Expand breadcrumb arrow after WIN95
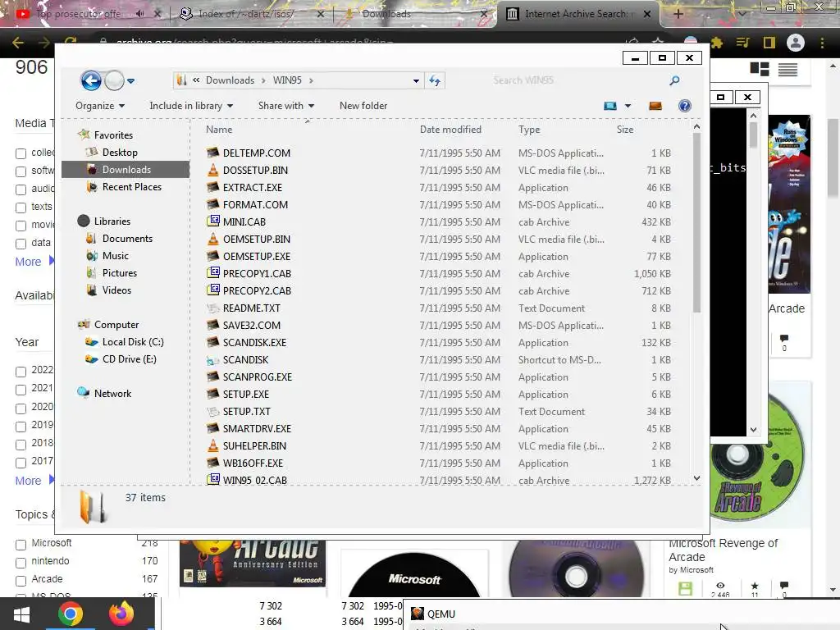Image resolution: width=840 pixels, height=630 pixels. point(311,80)
